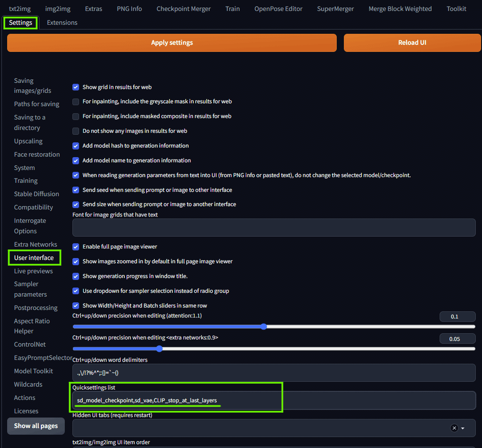482x448 pixels.
Task: Toggle Show generation progress in window title
Action: tap(76, 276)
